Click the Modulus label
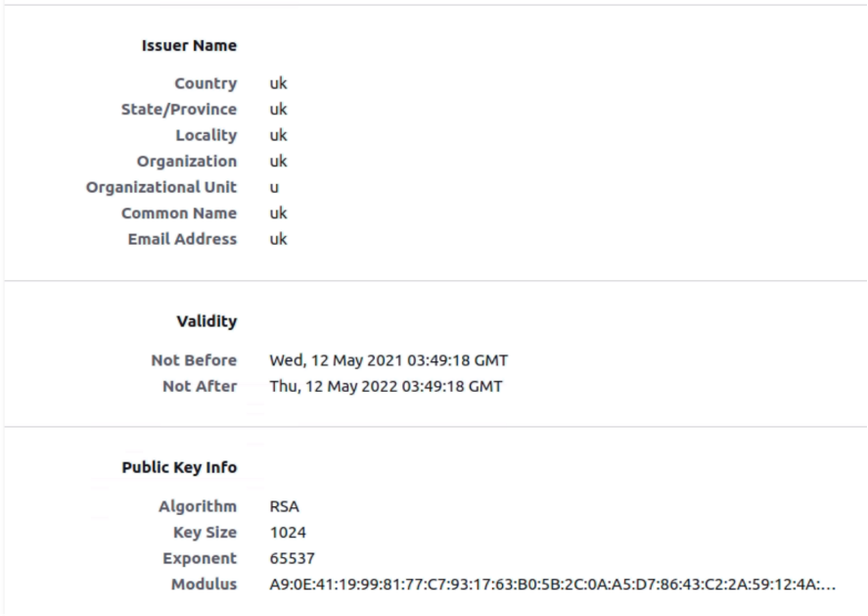Image resolution: width=868 pixels, height=616 pixels. pos(204,585)
